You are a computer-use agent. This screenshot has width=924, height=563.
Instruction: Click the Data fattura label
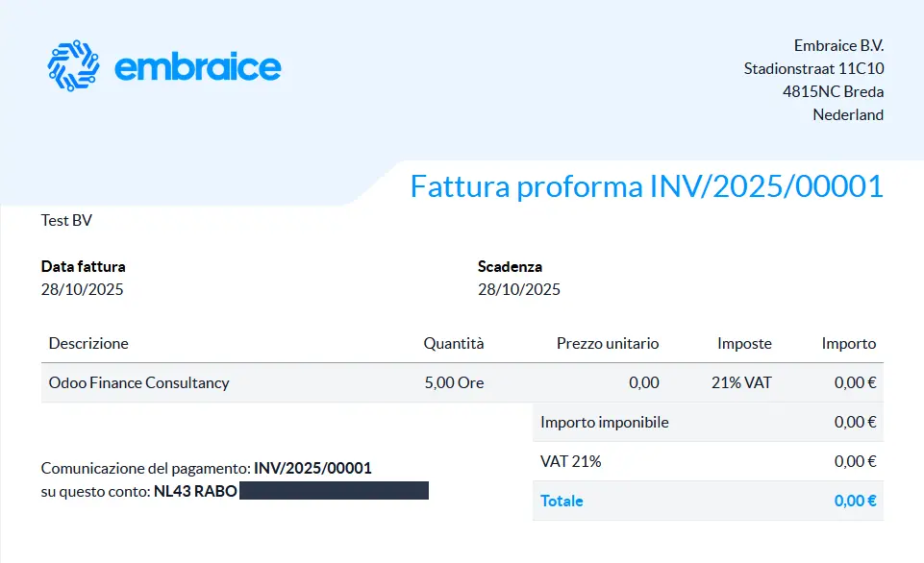pyautogui.click(x=83, y=266)
